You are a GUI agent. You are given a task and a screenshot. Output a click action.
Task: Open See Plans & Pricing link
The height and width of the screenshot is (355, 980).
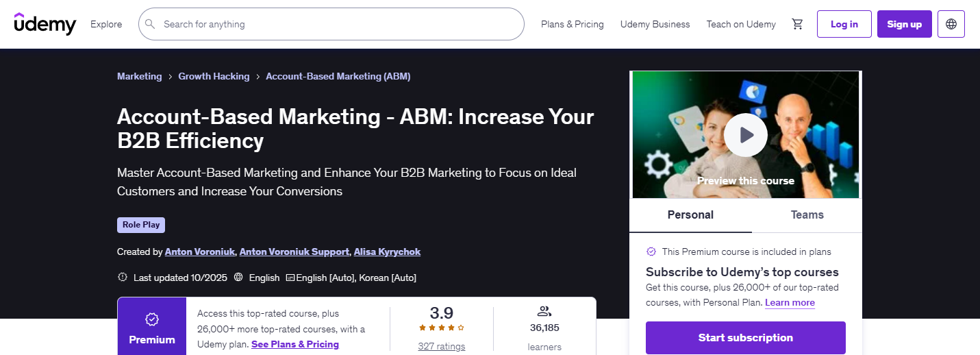(x=295, y=344)
